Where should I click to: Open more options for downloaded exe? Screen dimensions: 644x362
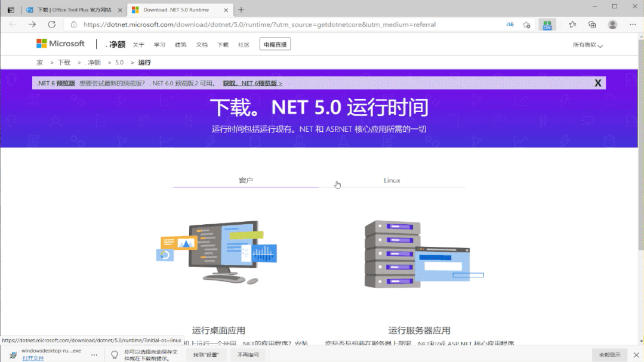tap(94, 355)
